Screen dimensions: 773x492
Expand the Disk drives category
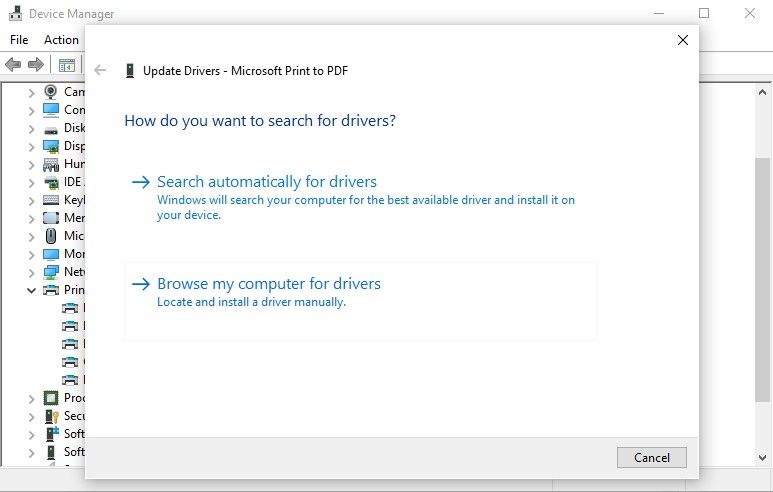coord(32,129)
